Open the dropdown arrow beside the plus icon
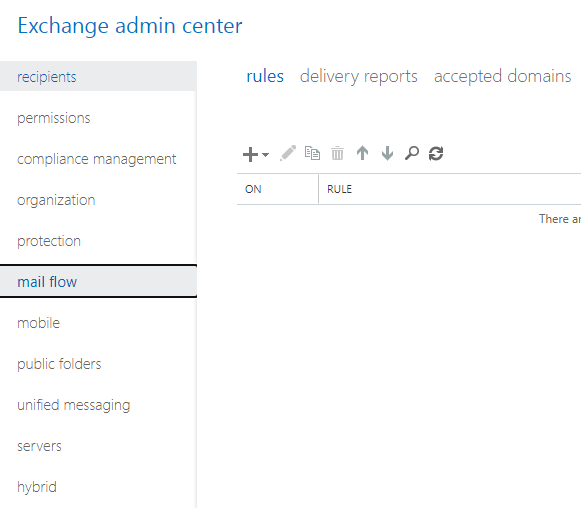The image size is (581, 508). 265,154
